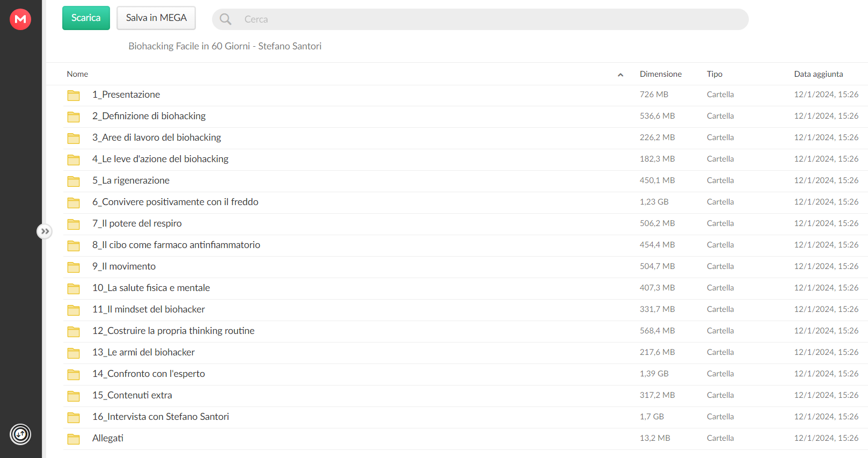Sort by the Data aggiunta column header
The width and height of the screenshot is (868, 458).
click(819, 74)
